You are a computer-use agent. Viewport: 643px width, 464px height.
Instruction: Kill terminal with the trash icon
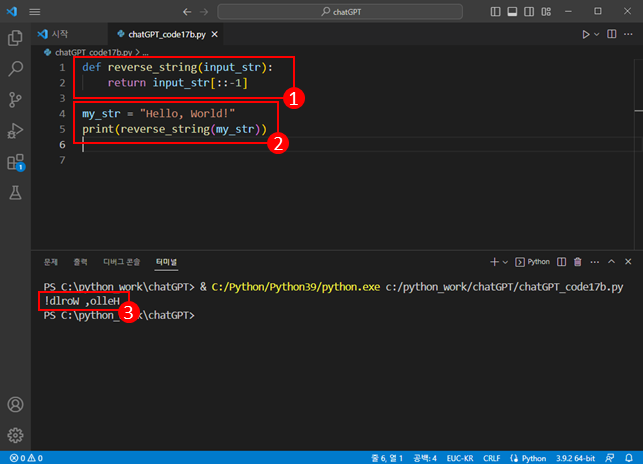click(578, 262)
